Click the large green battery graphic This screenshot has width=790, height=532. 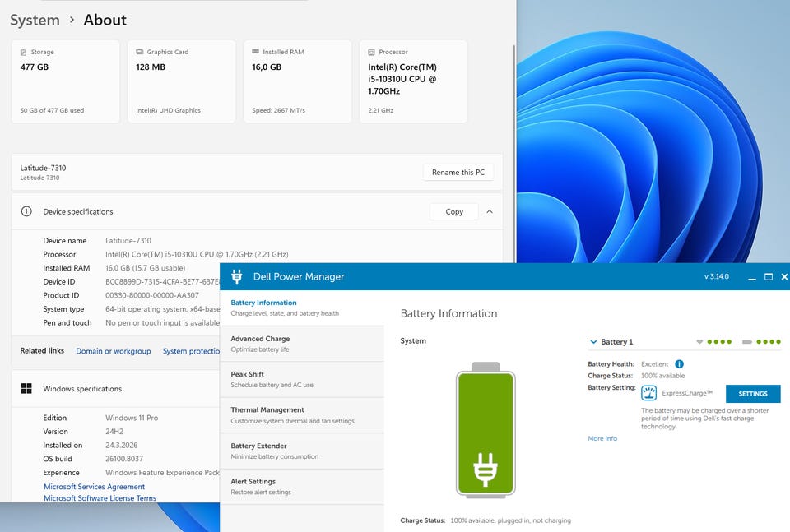tap(486, 430)
